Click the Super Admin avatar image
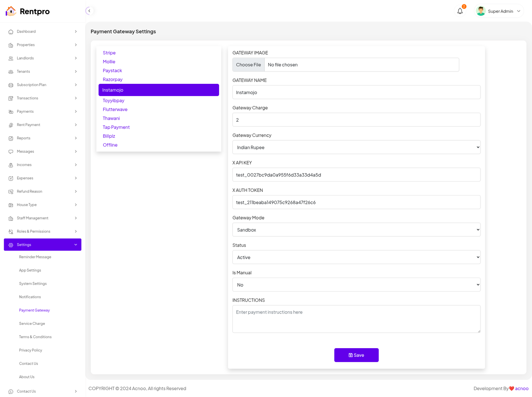 pyautogui.click(x=480, y=11)
